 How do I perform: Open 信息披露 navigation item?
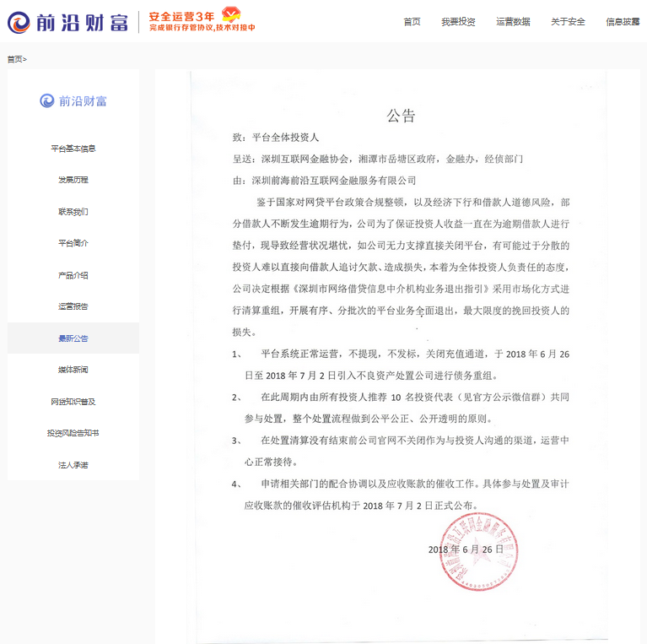click(x=623, y=22)
